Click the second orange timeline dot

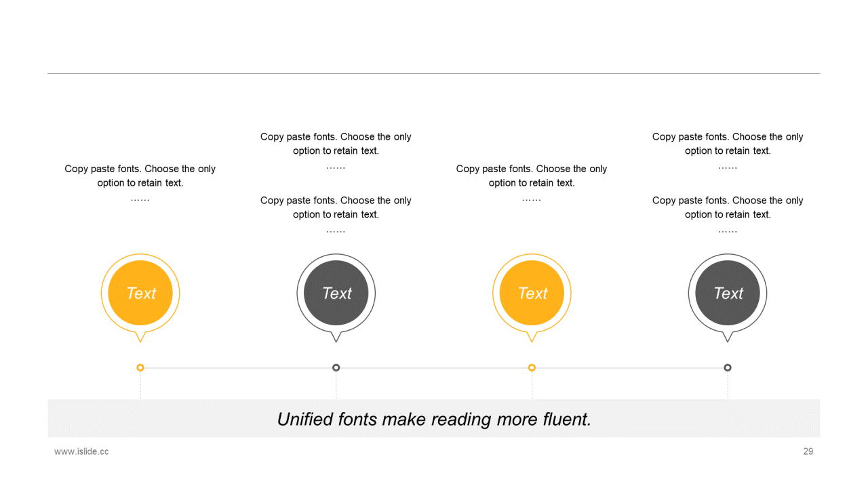click(532, 367)
